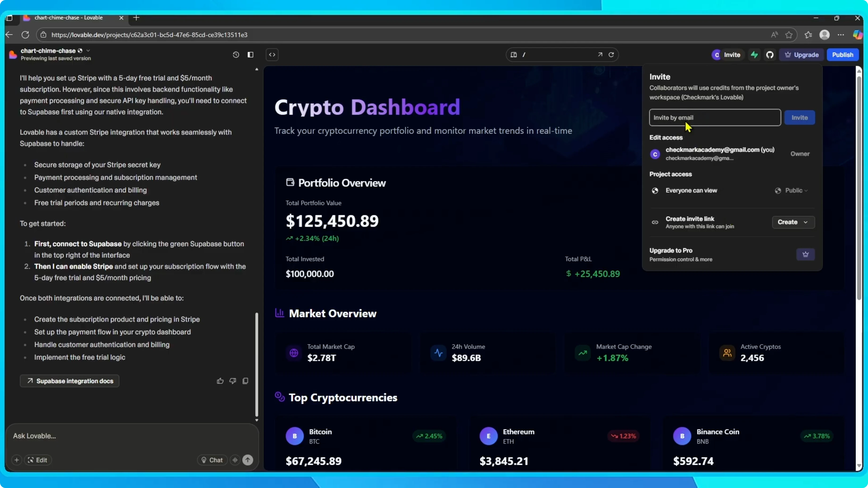Open the GitHub integration icon
Screen dimensions: 868x488
(770, 54)
